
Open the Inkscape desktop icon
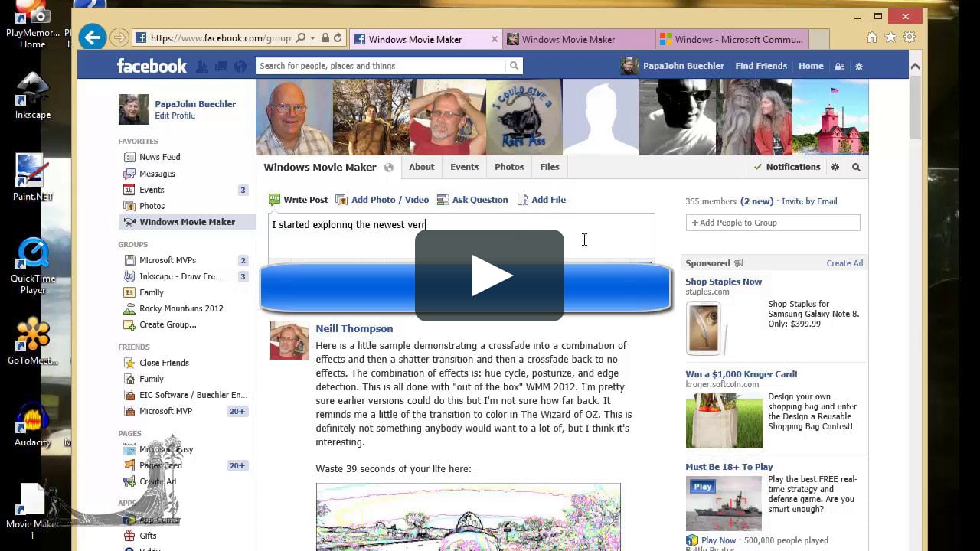[x=33, y=97]
